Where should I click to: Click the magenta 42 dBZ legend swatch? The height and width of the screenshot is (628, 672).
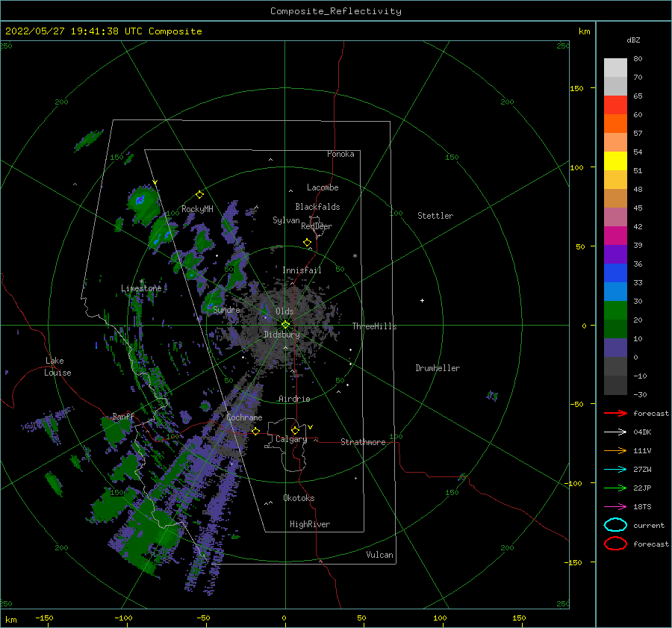coord(615,236)
